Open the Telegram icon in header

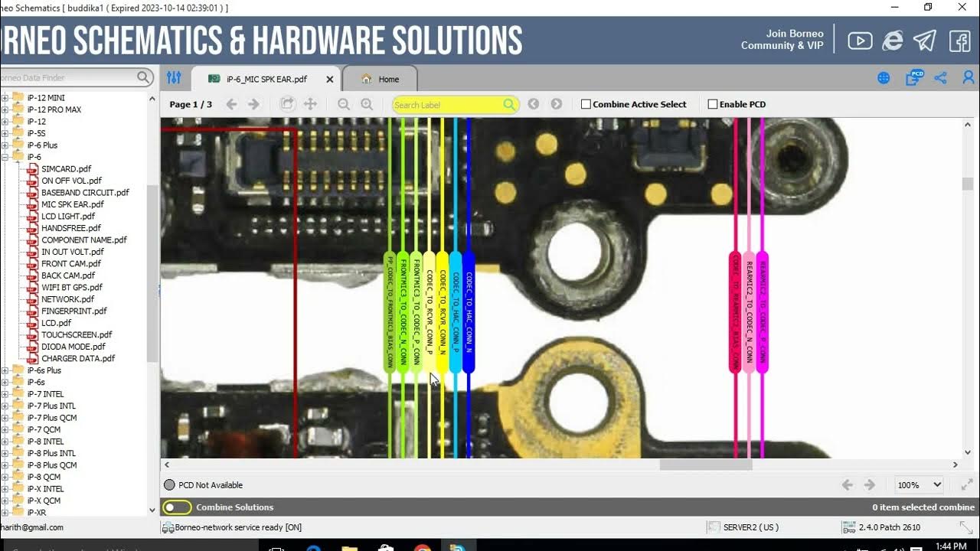(x=925, y=41)
